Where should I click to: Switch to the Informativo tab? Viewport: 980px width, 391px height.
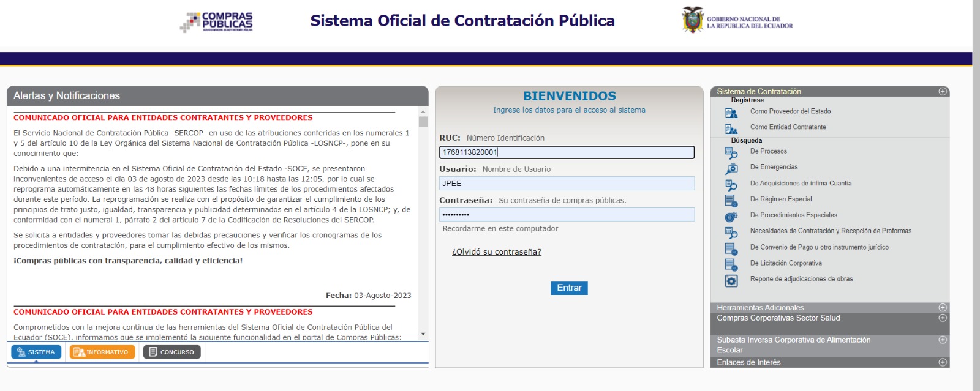(x=102, y=352)
